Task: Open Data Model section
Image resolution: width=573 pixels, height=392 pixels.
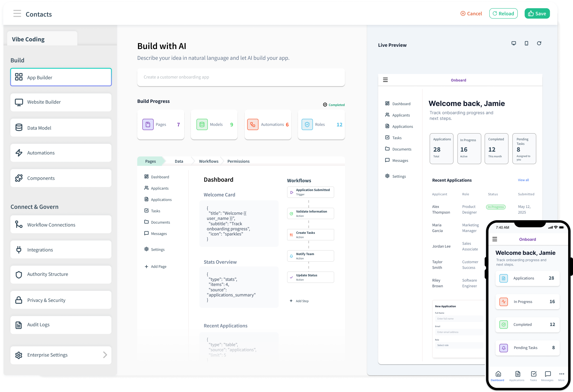Action: [x=61, y=128]
